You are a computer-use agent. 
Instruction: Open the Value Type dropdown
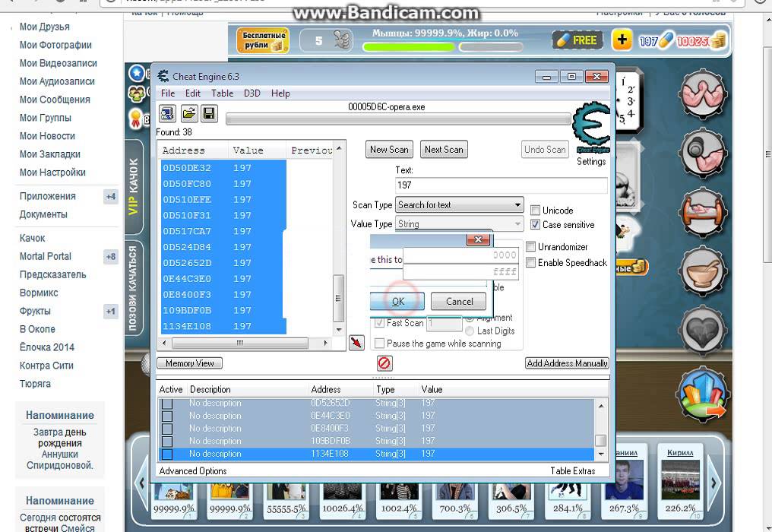(460, 224)
